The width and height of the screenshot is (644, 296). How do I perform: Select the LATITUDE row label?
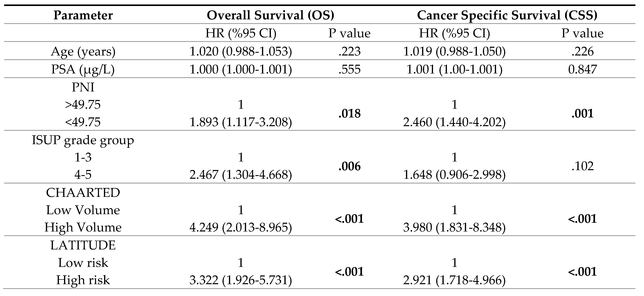click(83, 245)
